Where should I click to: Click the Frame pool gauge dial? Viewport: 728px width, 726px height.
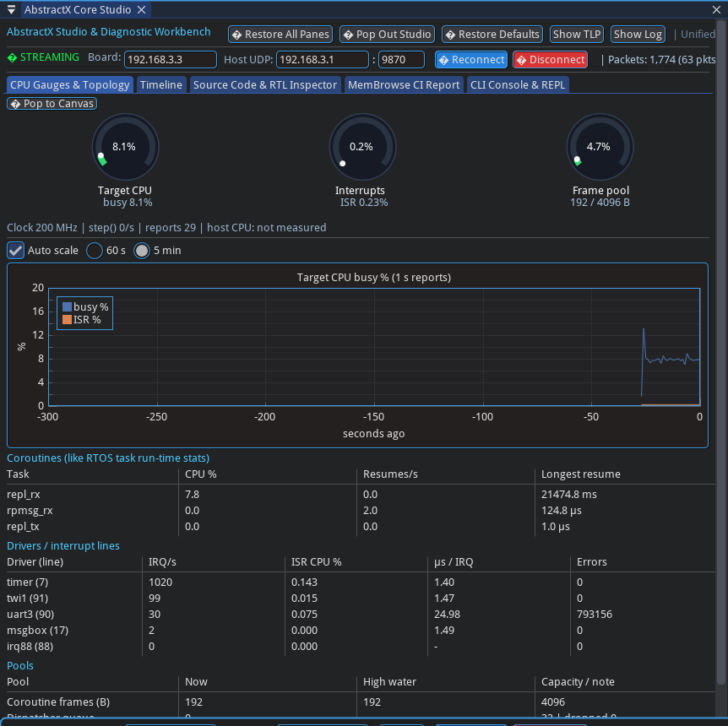[600, 147]
